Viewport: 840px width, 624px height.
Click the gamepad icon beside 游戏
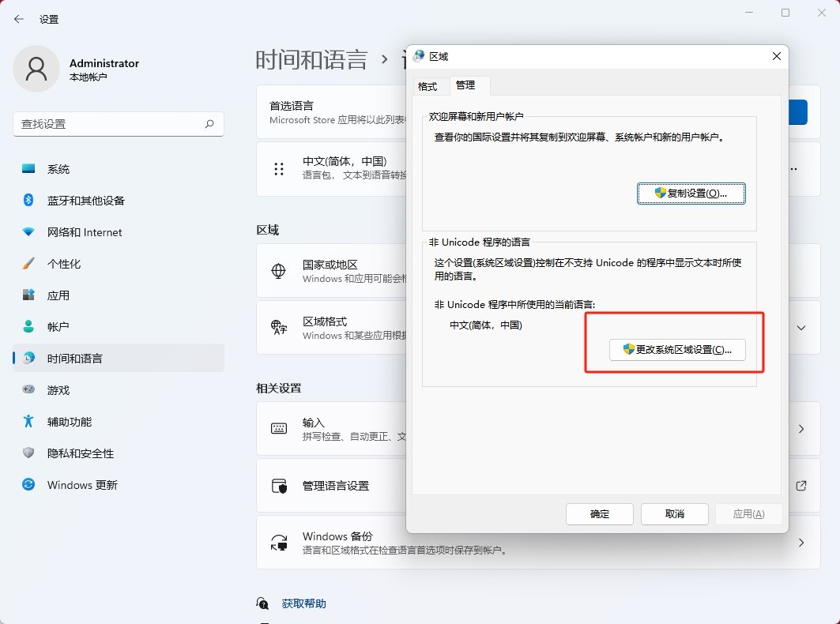[x=28, y=389]
